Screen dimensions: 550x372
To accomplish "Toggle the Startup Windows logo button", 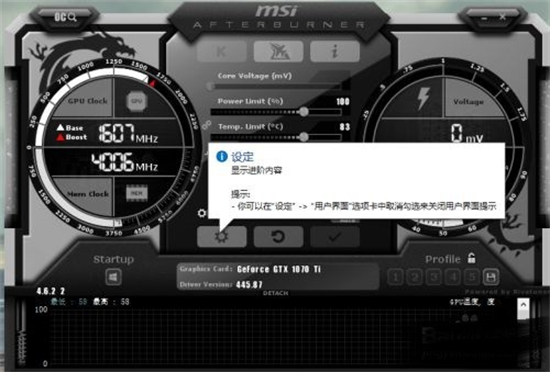I will tap(113, 277).
